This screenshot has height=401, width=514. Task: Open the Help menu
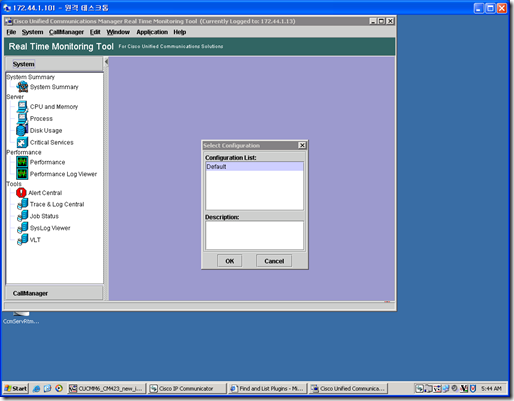point(180,32)
